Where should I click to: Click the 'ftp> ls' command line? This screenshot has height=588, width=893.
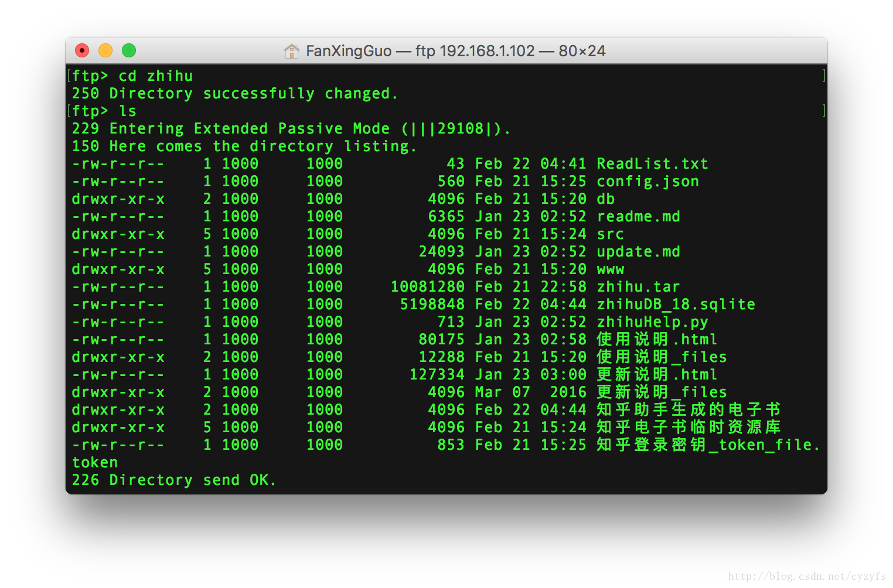104,111
